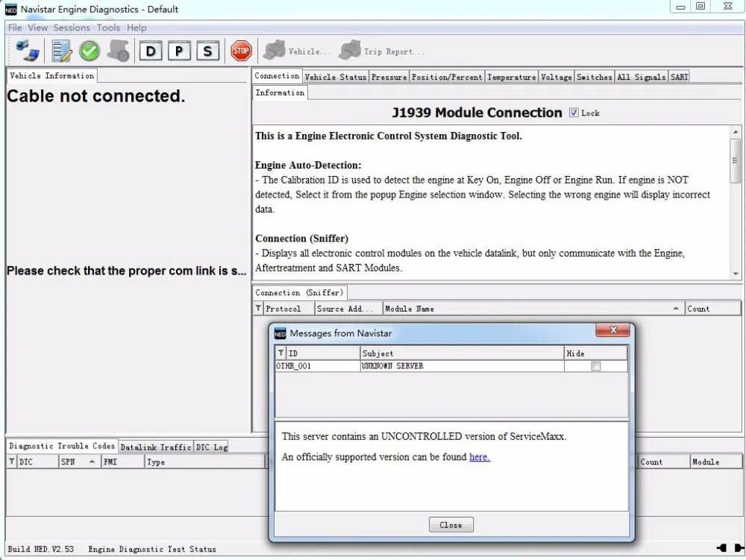Click the S toolbar icon
746x560 pixels.
click(x=207, y=50)
